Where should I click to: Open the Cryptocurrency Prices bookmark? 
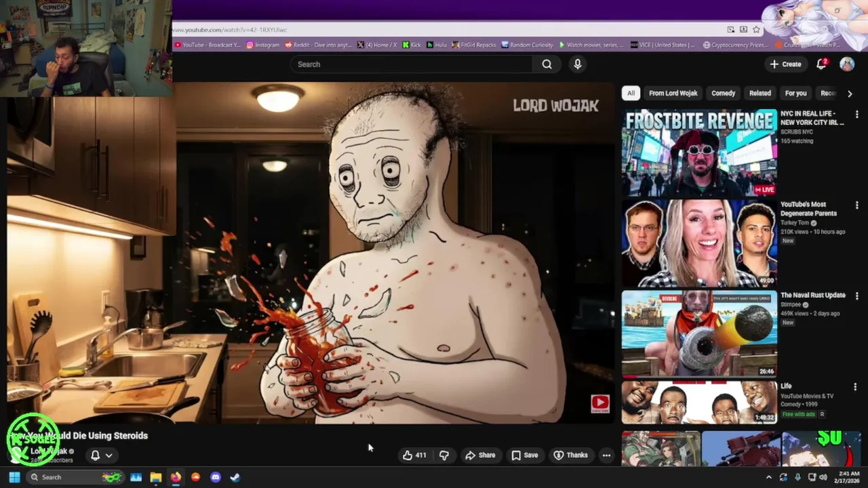(735, 45)
